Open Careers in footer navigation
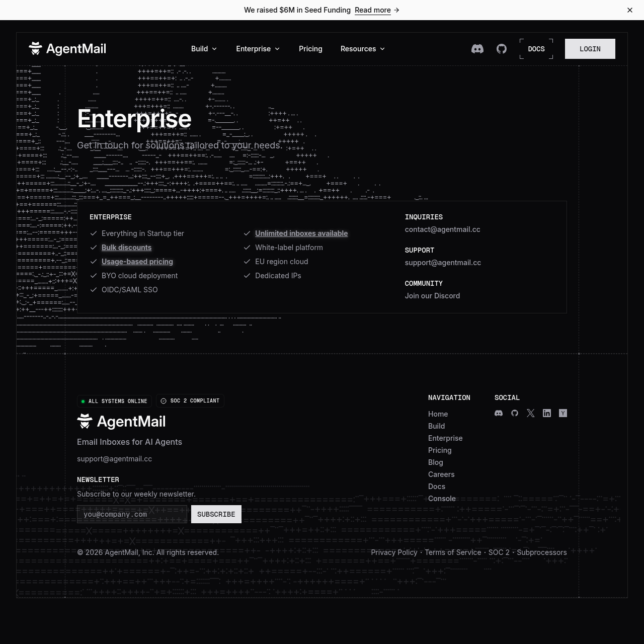 click(x=441, y=474)
